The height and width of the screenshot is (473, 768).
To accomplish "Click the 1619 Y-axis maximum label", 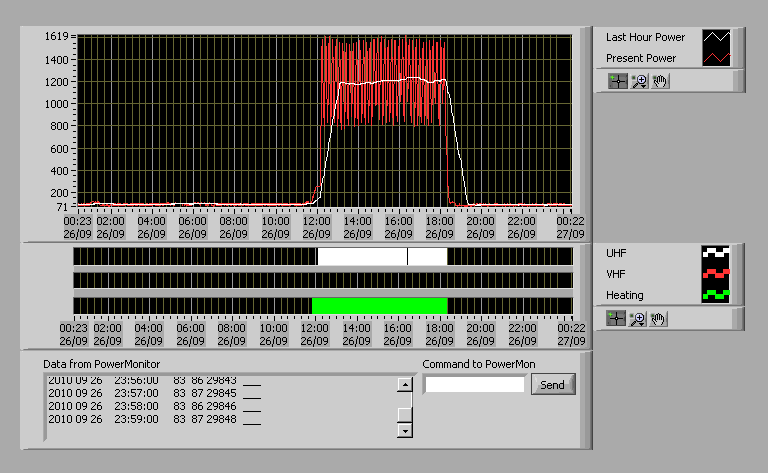I will click(x=56, y=37).
